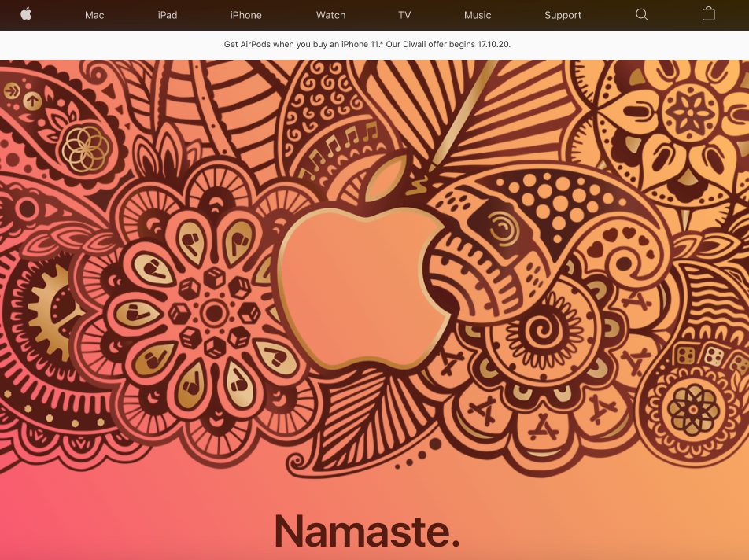Visit the Support page
This screenshot has height=560, width=749.
563,15
